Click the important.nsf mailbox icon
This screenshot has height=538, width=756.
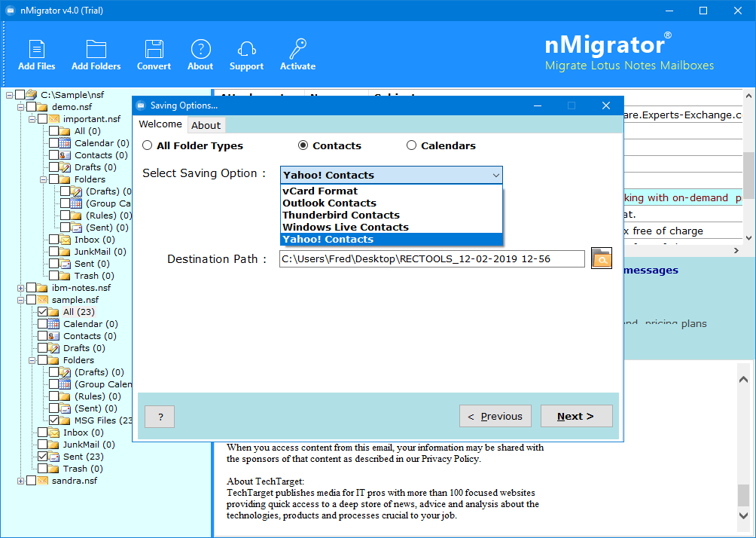point(54,119)
